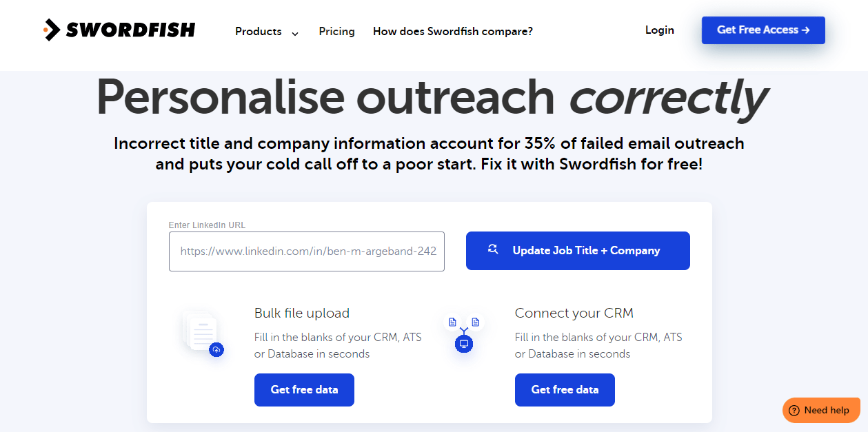This screenshot has height=432, width=868.
Task: Switch to the Pricing page
Action: tap(336, 31)
